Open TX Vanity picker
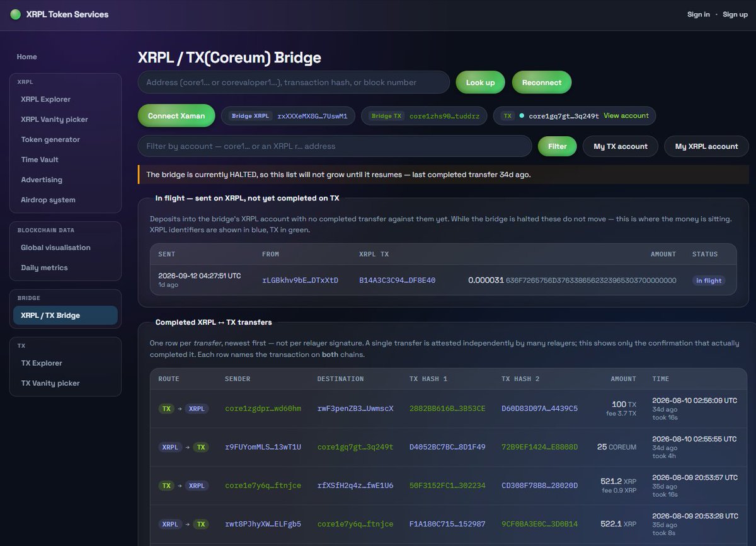 pyautogui.click(x=50, y=383)
